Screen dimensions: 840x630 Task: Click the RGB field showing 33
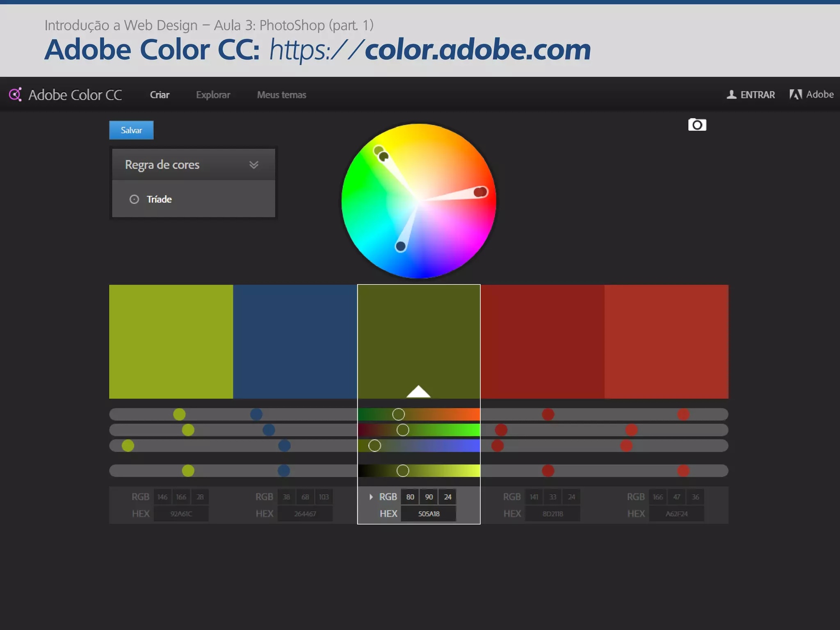click(x=553, y=497)
